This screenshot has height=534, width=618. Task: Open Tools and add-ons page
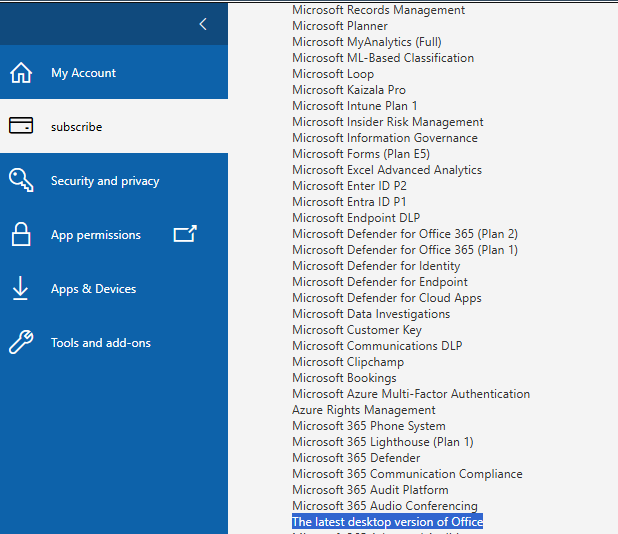coord(114,342)
